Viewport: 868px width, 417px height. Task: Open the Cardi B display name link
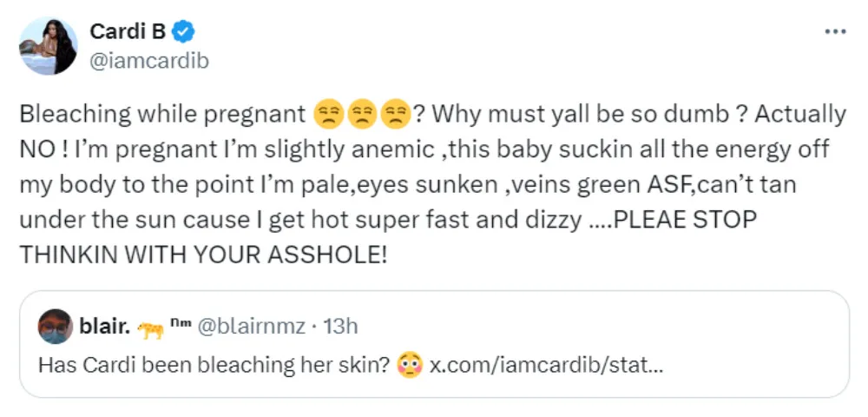click(129, 33)
